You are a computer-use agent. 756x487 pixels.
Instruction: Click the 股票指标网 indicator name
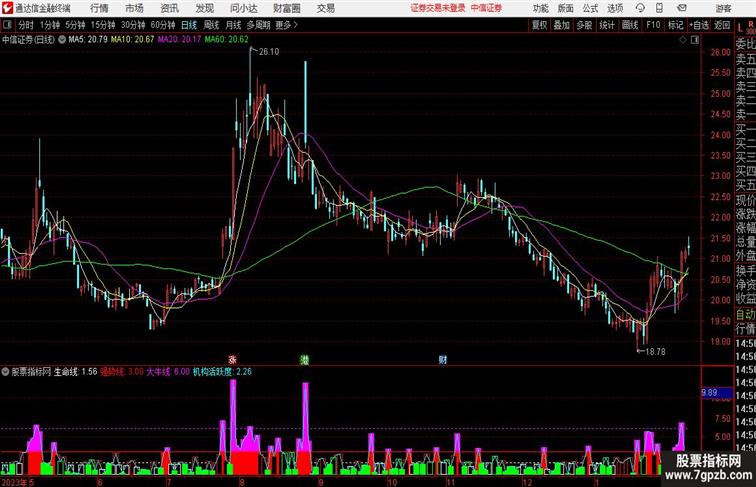point(31,372)
